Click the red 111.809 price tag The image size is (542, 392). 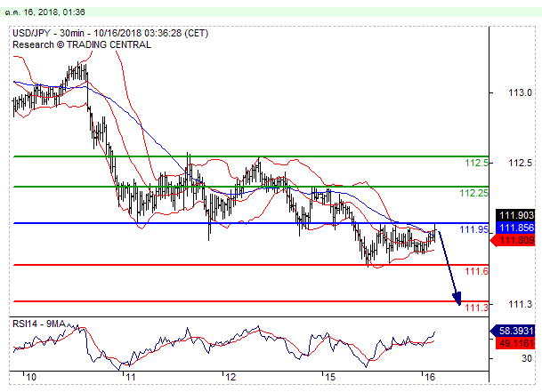coord(514,240)
